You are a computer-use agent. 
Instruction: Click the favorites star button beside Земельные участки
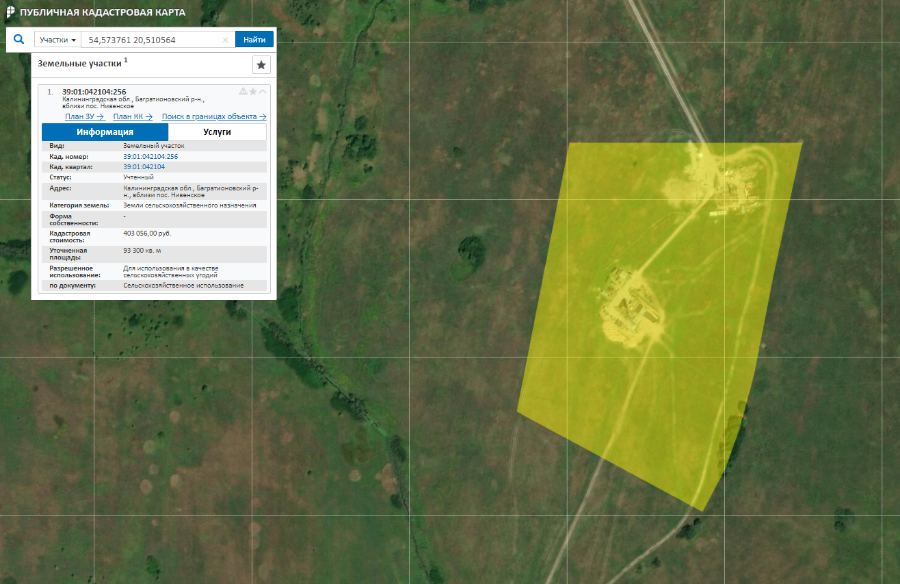pos(261,65)
